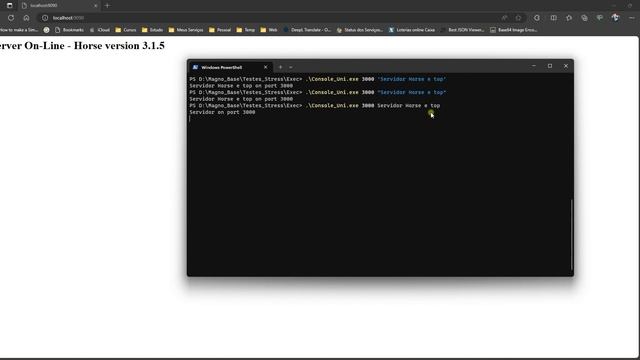Image resolution: width=640 pixels, height=360 pixels.
Task: Open the Pessoal bookmarks folder
Action: [x=220, y=30]
